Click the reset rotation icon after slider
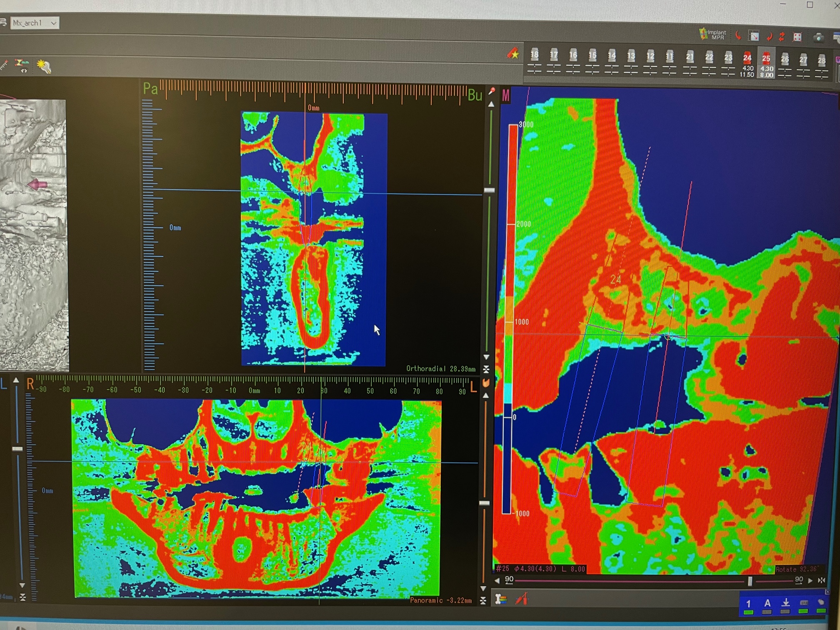This screenshot has width=840, height=630. tap(822, 580)
